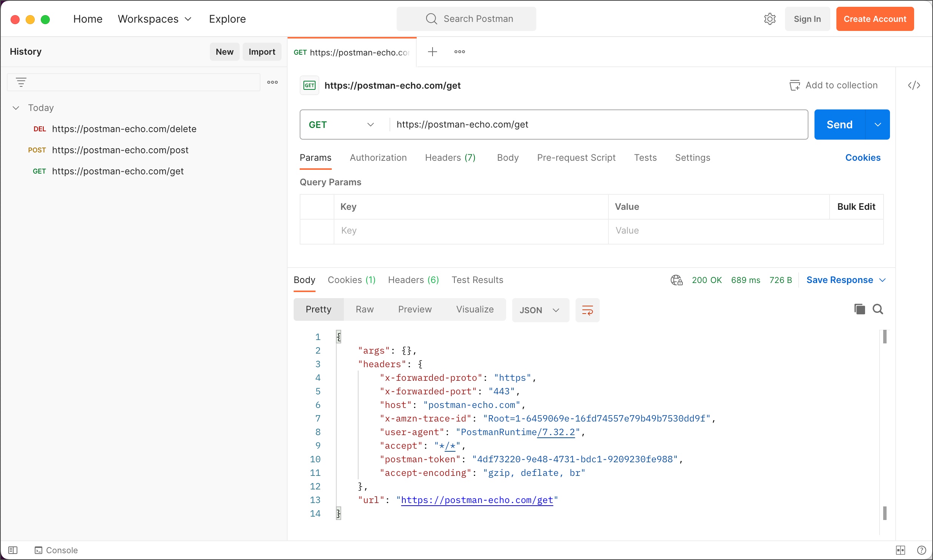Open the GET postman-echo.com/get history entry
The image size is (933, 560).
108,171
